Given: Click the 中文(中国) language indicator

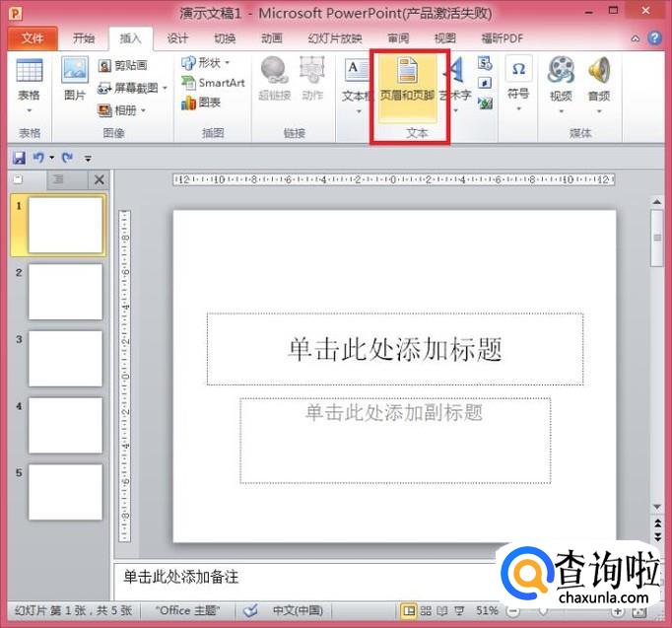Looking at the screenshot, I should point(298,611).
